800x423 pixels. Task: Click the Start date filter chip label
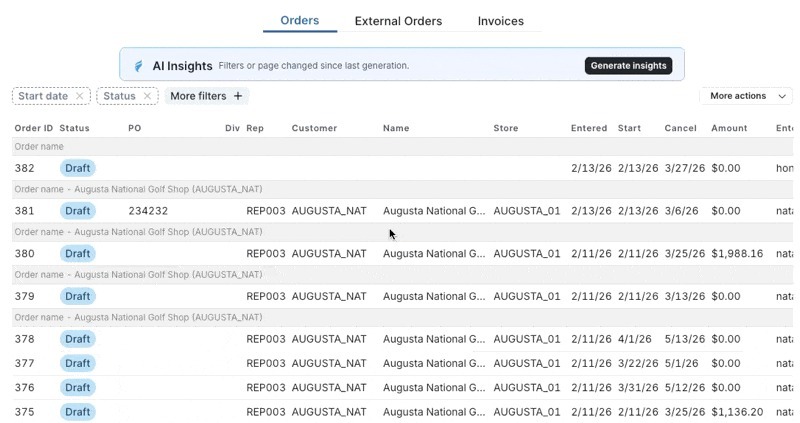point(43,96)
